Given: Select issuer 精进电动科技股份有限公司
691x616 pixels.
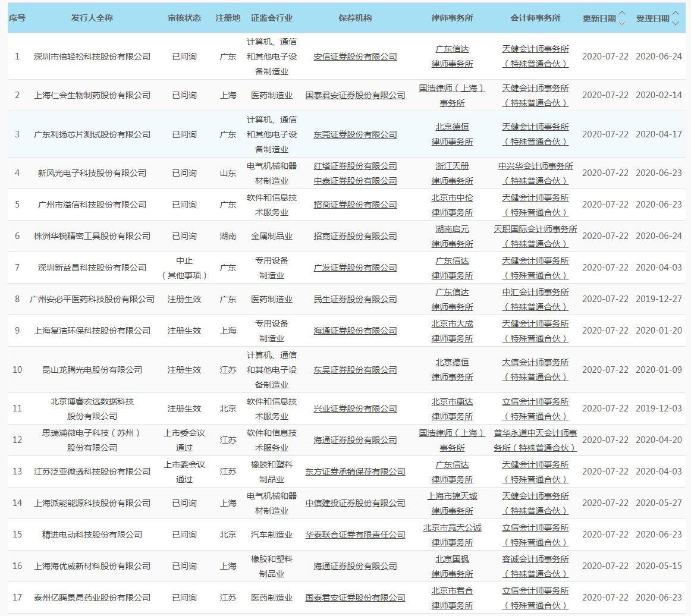Looking at the screenshot, I should 92,535.
